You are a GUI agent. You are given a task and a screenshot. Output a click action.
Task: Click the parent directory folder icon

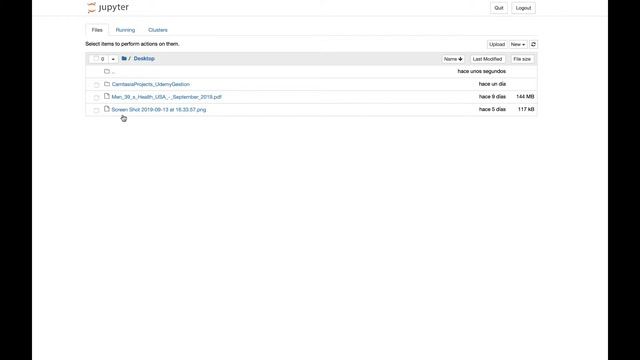(107, 71)
